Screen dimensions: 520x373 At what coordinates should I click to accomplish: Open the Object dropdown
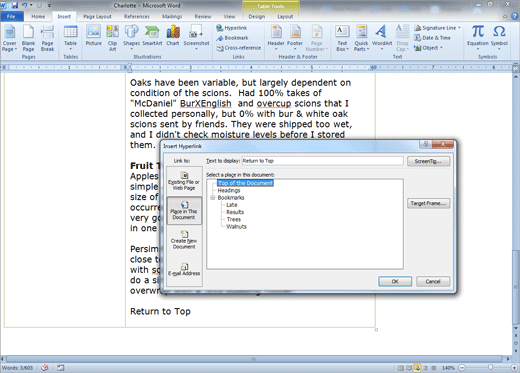coord(428,48)
